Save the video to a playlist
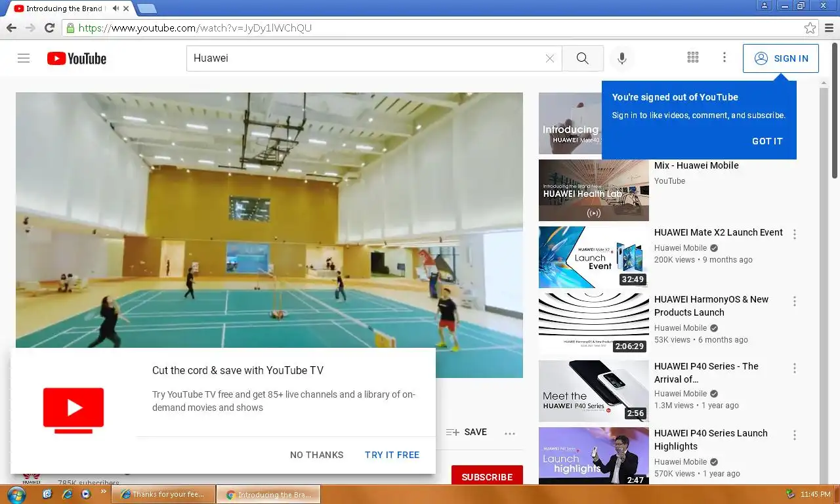The image size is (840, 504). (467, 432)
